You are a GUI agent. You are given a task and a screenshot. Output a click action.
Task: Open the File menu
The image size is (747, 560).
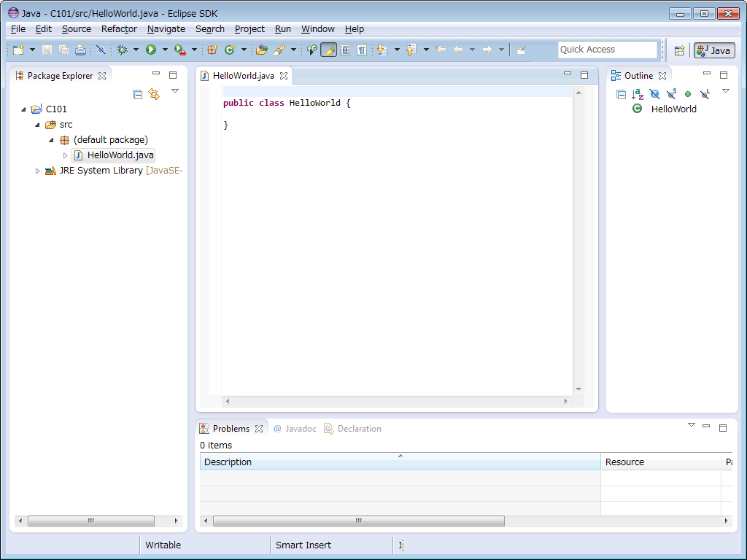tap(18, 29)
